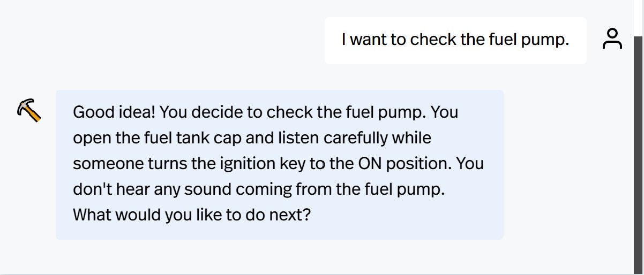This screenshot has width=644, height=275.
Task: Click 'What would you like to do next?' text
Action: point(192,215)
